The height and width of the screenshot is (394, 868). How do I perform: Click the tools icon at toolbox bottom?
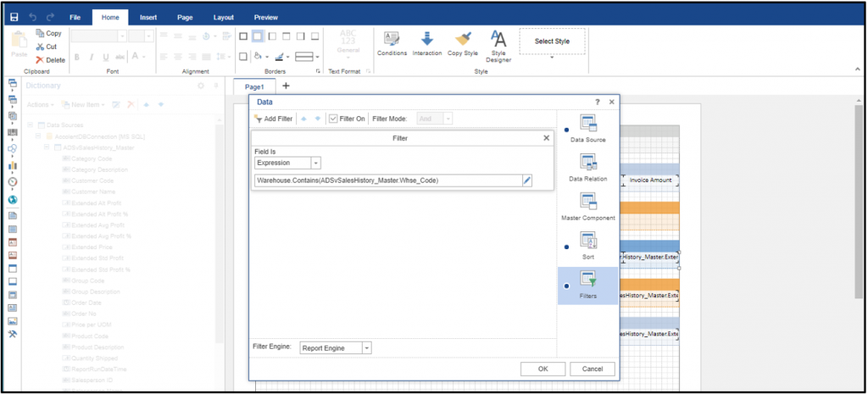click(x=13, y=334)
